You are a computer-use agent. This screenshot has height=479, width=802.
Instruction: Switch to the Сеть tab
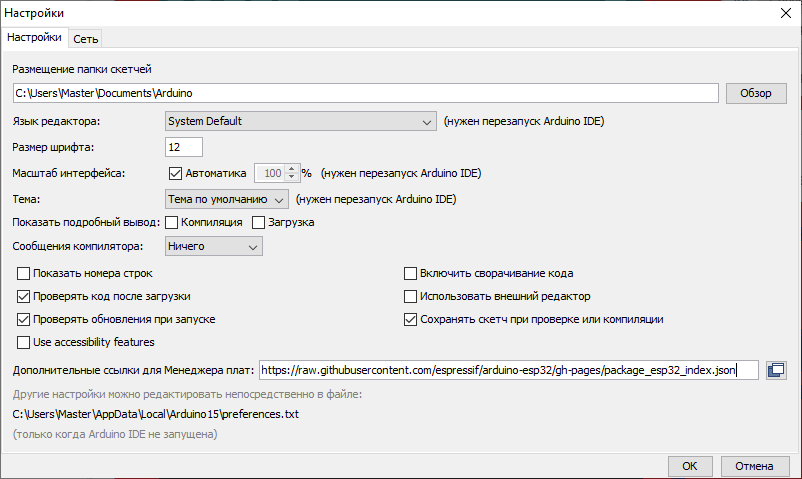coord(85,39)
